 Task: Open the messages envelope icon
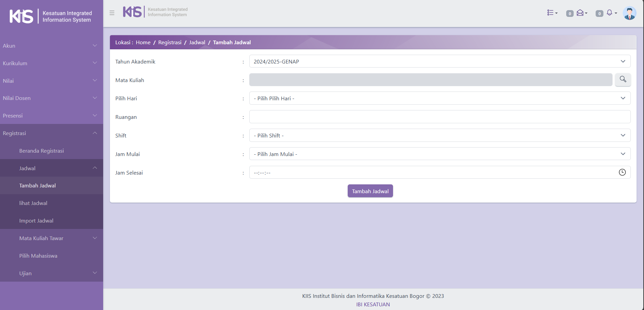point(581,13)
